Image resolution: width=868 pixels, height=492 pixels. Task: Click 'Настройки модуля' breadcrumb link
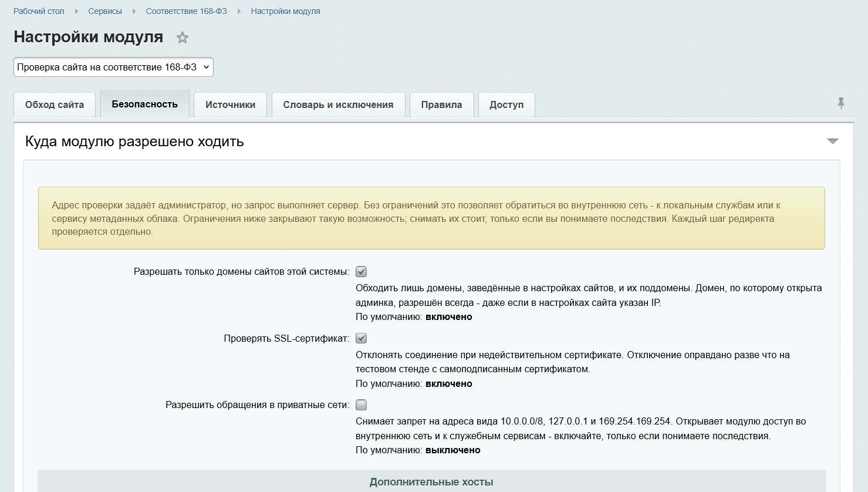[x=286, y=11]
